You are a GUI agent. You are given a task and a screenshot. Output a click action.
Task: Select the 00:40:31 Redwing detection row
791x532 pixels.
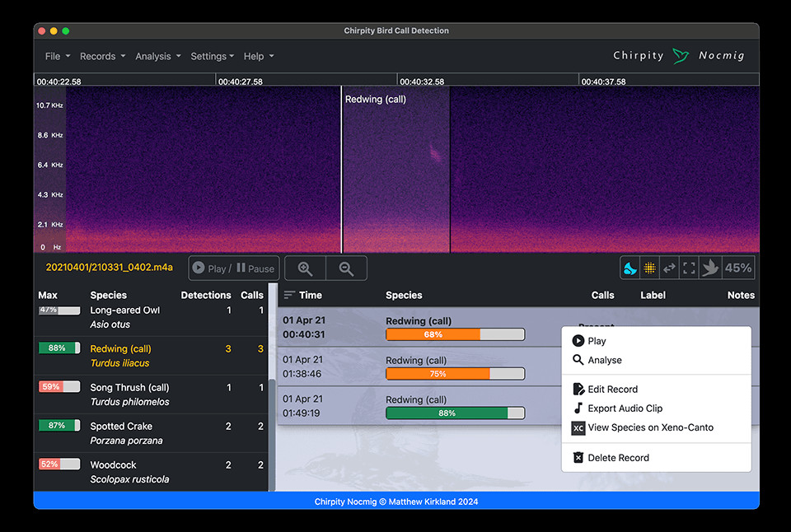[x=419, y=327]
